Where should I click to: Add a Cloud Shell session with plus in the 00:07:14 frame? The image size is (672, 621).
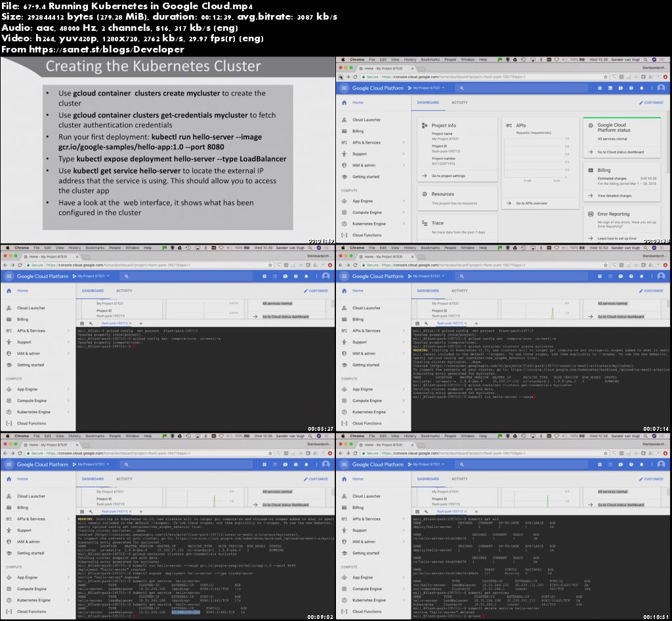pos(476,323)
